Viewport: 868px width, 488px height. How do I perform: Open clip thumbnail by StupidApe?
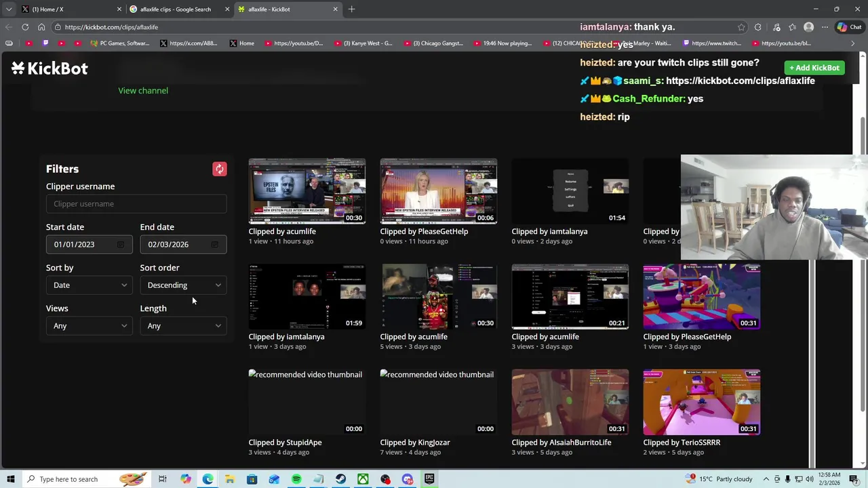click(x=307, y=402)
